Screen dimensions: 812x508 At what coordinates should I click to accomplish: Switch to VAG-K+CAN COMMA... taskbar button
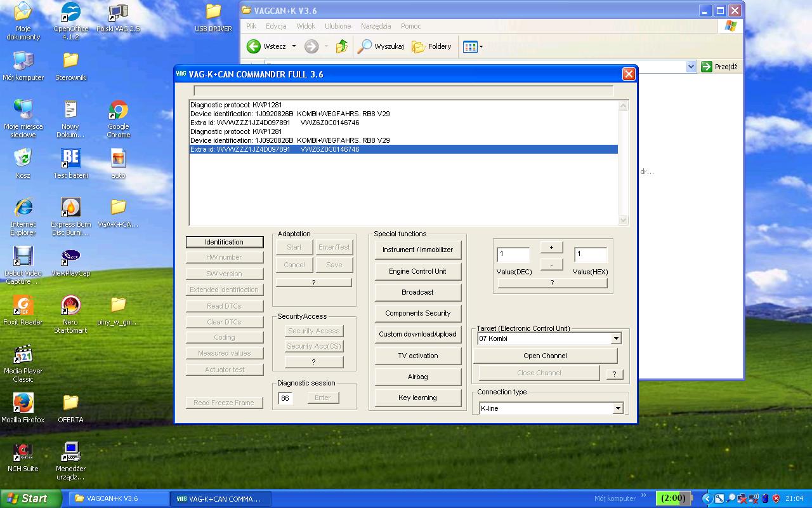coord(221,498)
